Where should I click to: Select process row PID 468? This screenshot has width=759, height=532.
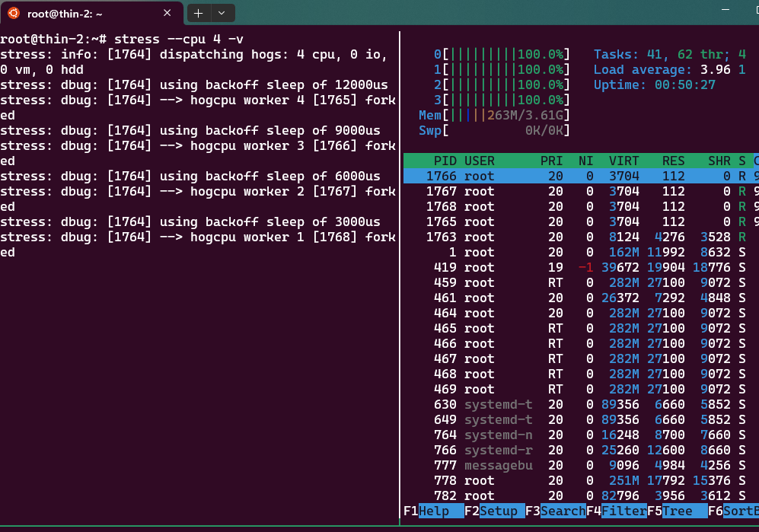[x=581, y=374]
